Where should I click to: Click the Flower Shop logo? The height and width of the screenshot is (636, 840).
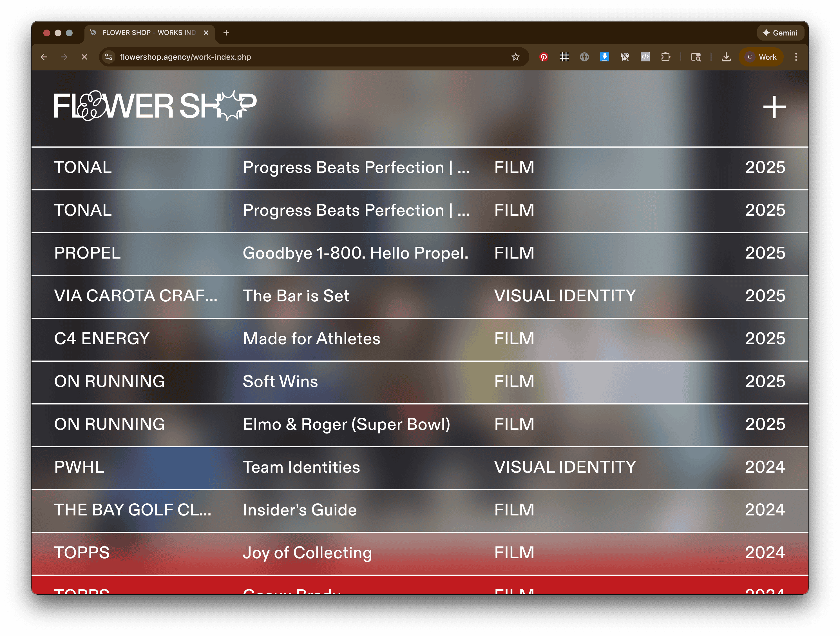coord(155,106)
